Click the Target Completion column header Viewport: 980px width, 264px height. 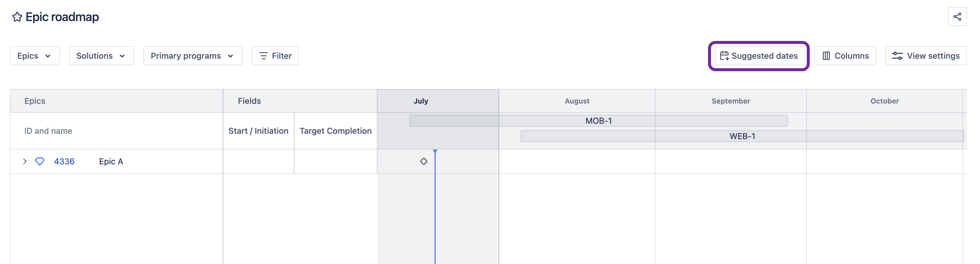[335, 131]
